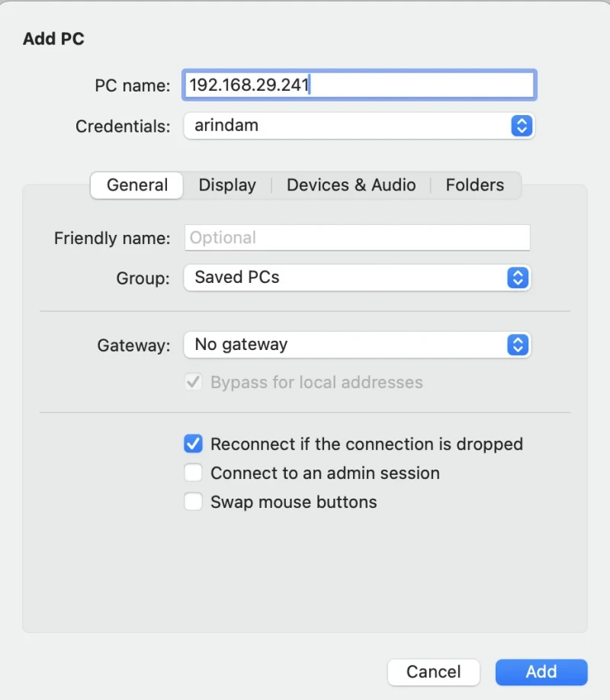
Task: Click the Add button
Action: point(541,672)
